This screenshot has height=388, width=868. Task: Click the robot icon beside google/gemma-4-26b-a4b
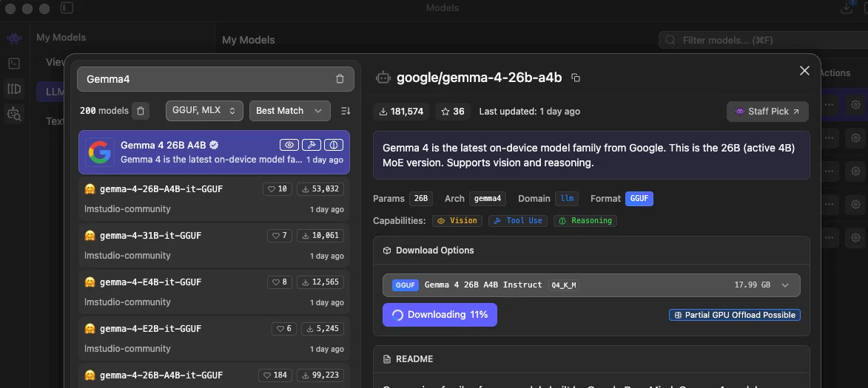point(383,78)
